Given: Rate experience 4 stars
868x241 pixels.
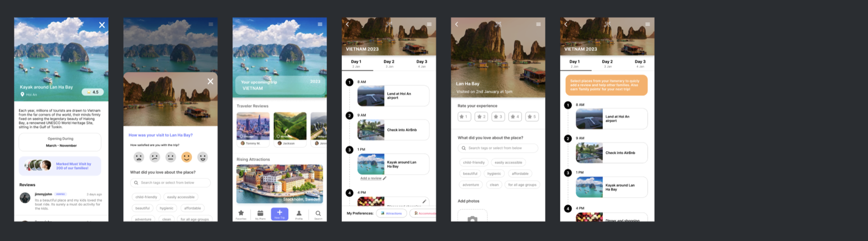Looking at the screenshot, I should tap(515, 117).
